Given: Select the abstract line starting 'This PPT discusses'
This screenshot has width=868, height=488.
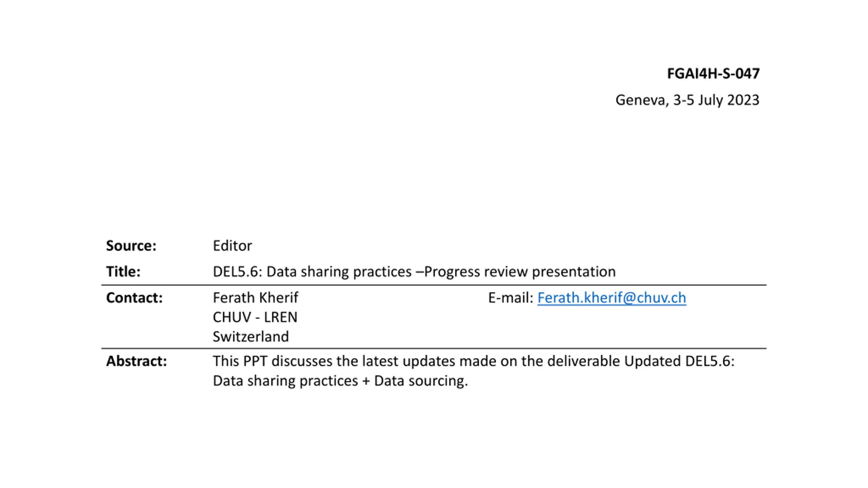Looking at the screenshot, I should tap(474, 361).
